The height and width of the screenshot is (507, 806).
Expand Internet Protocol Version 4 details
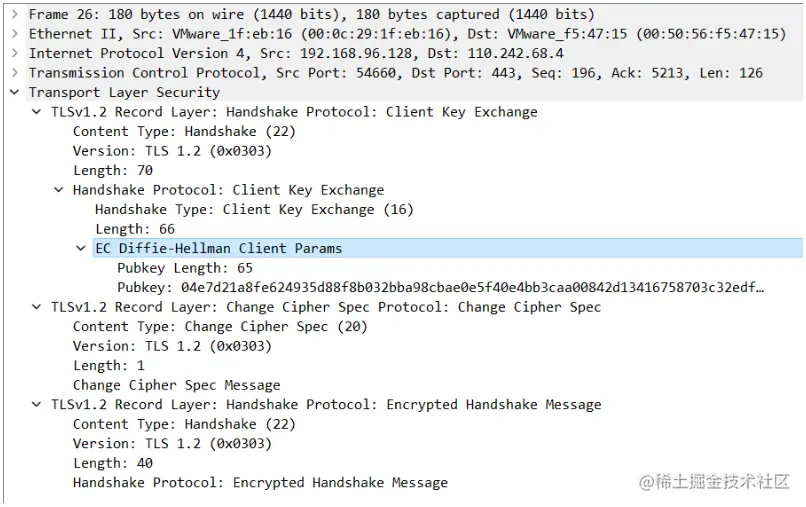point(14,53)
